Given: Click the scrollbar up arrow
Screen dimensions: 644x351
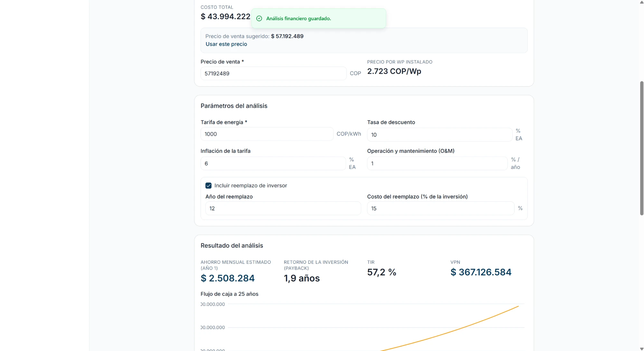Looking at the screenshot, I should click(x=641, y=2).
